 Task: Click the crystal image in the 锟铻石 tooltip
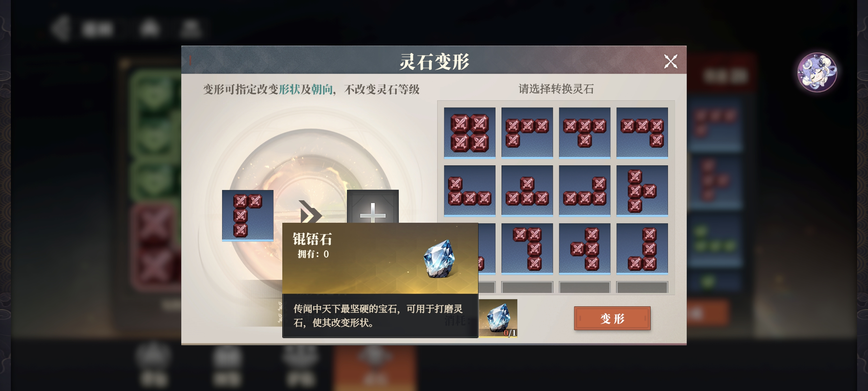tap(439, 258)
